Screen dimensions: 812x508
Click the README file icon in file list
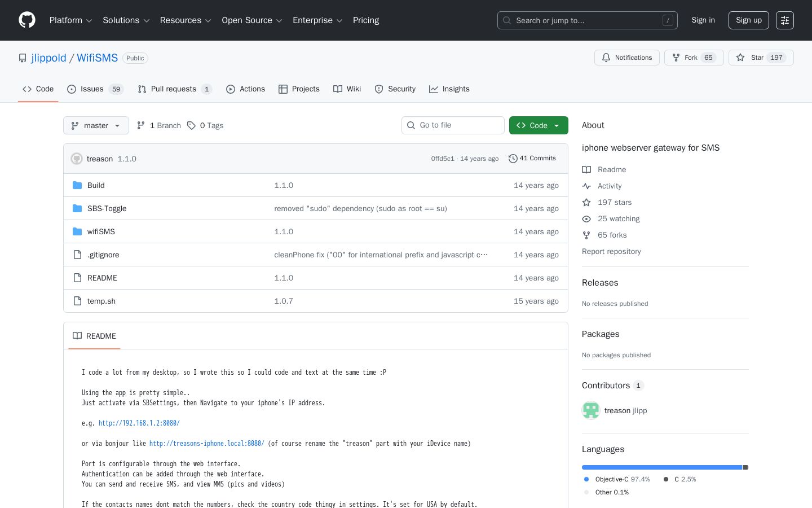click(78, 278)
